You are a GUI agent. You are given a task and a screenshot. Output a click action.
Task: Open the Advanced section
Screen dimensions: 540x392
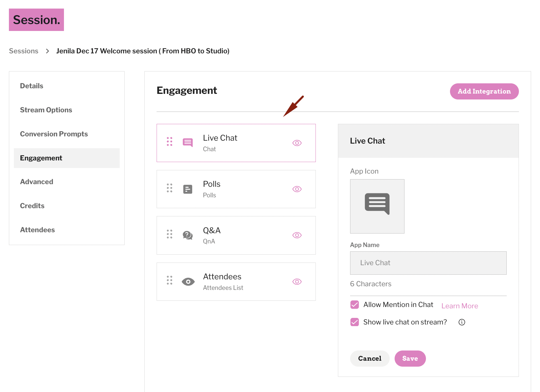click(37, 182)
